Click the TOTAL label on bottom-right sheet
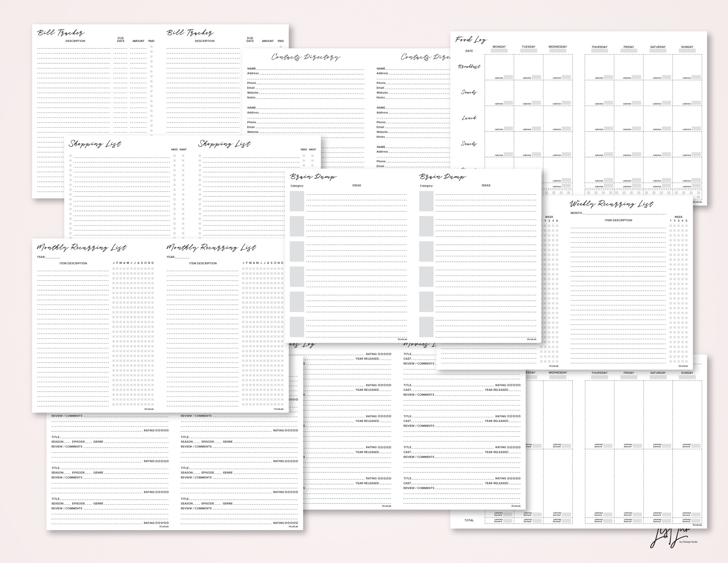This screenshot has width=728, height=563. [x=469, y=520]
